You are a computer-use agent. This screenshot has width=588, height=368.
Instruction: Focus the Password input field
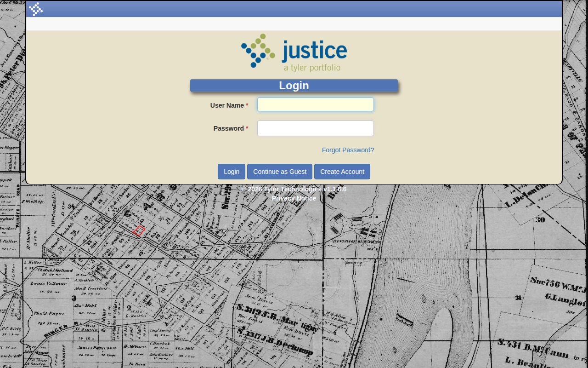(x=316, y=128)
